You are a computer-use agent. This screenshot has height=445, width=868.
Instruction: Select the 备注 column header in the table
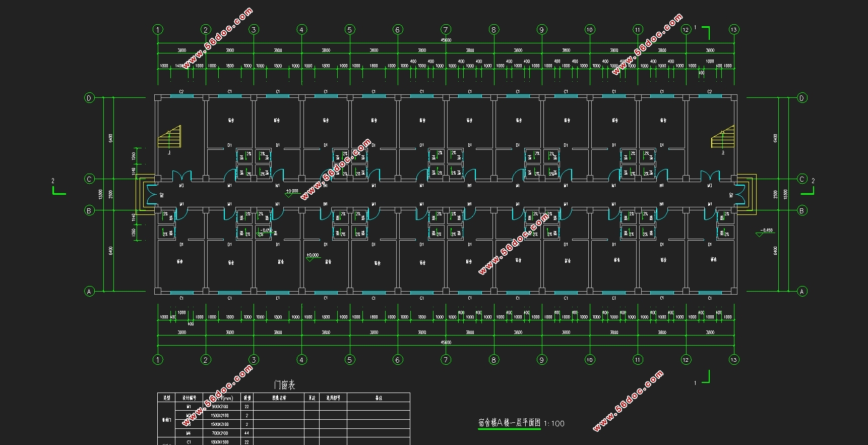click(379, 398)
